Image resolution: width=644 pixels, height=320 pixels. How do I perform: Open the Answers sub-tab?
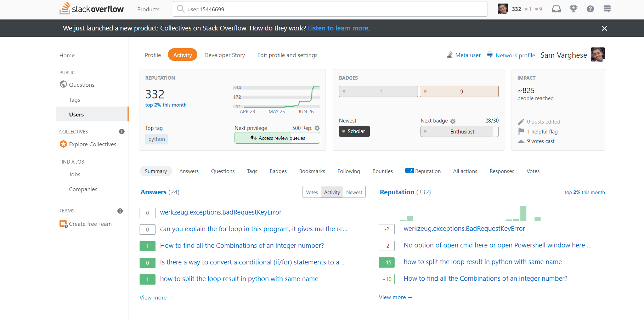pos(189,171)
